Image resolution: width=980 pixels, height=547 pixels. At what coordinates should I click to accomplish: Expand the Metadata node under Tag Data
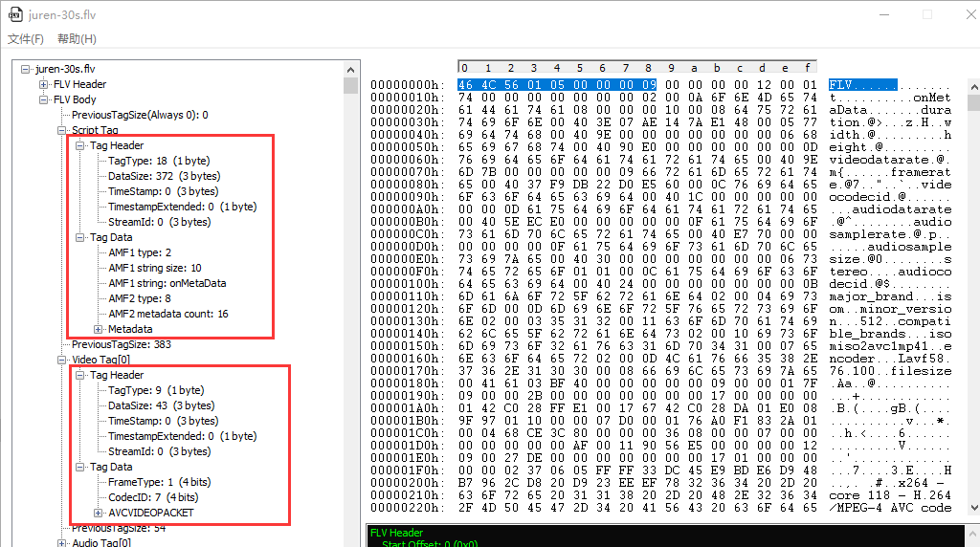(x=99, y=329)
